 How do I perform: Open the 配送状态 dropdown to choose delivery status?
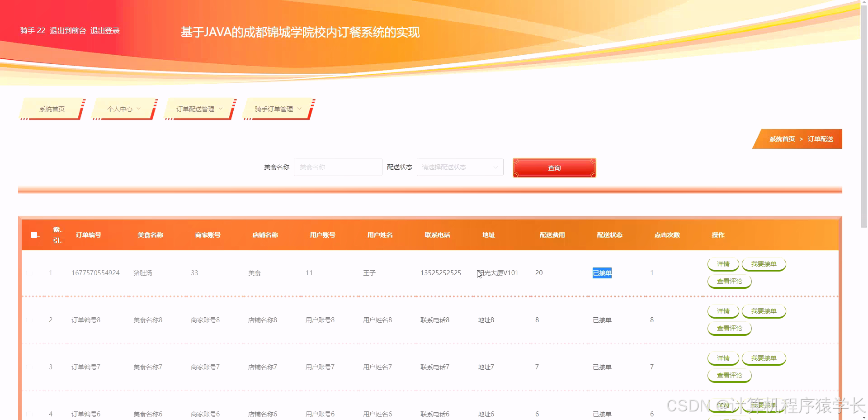[459, 167]
